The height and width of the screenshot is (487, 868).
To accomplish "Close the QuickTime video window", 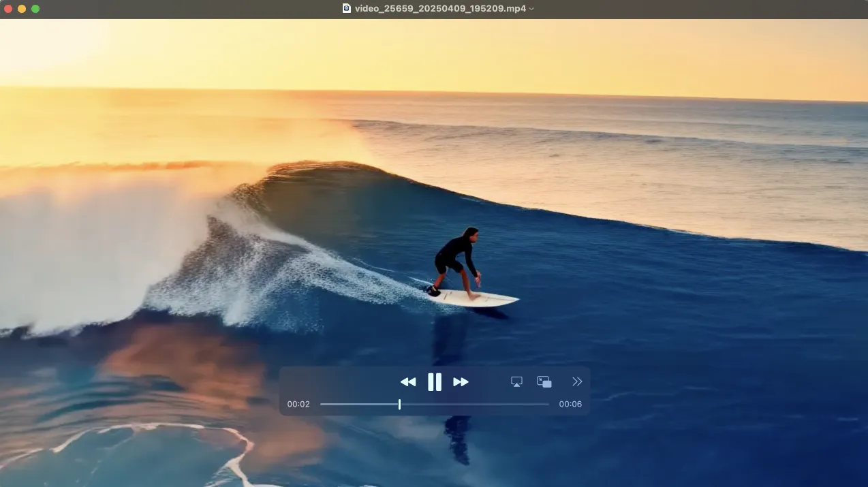I will click(x=8, y=9).
